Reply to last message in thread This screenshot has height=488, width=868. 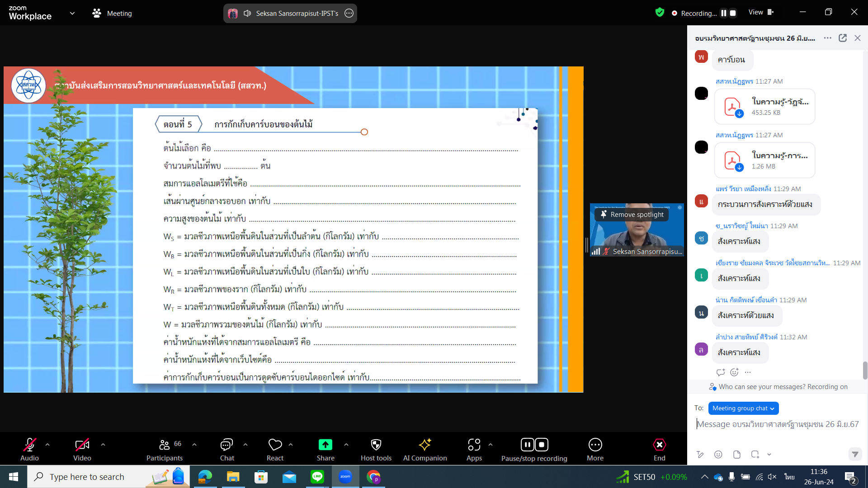click(721, 372)
